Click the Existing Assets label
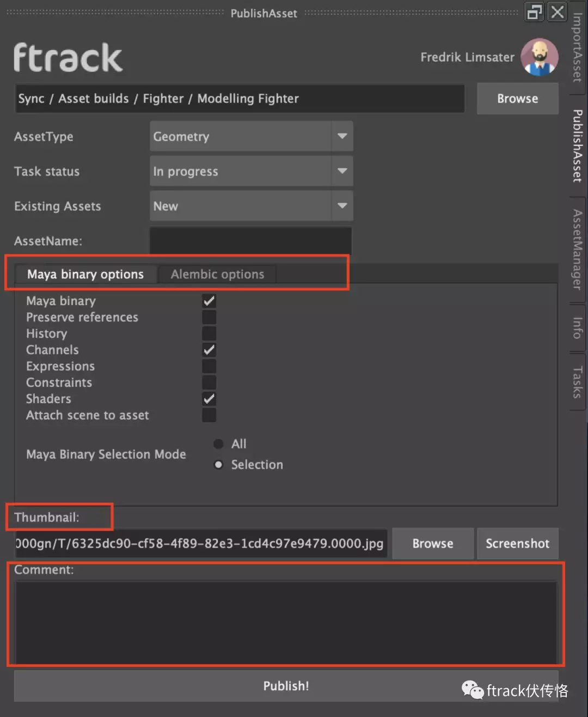588x717 pixels. coord(58,206)
